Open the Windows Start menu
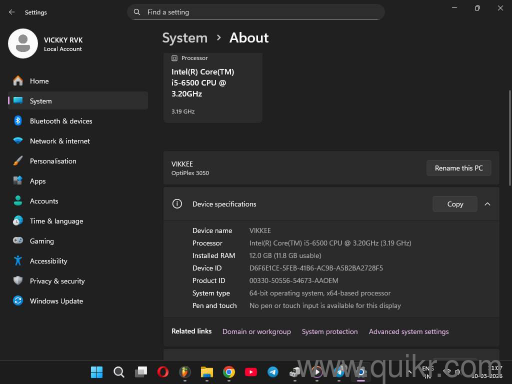 click(x=97, y=372)
